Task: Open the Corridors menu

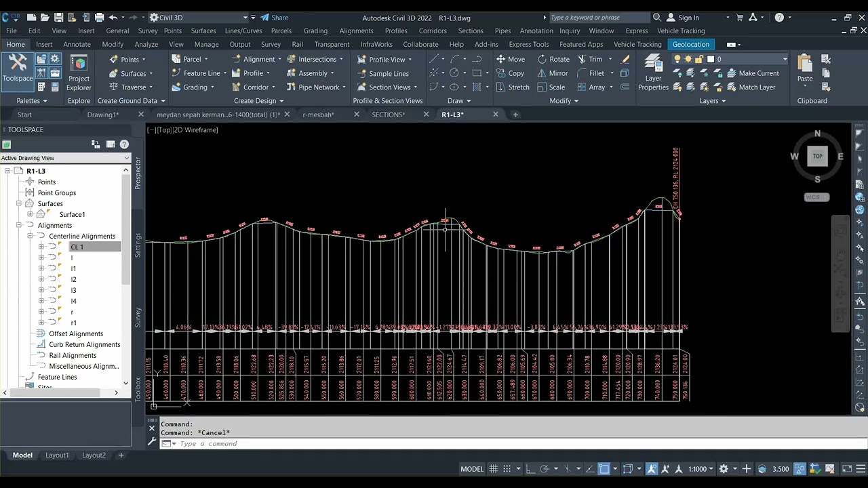Action: pyautogui.click(x=433, y=30)
